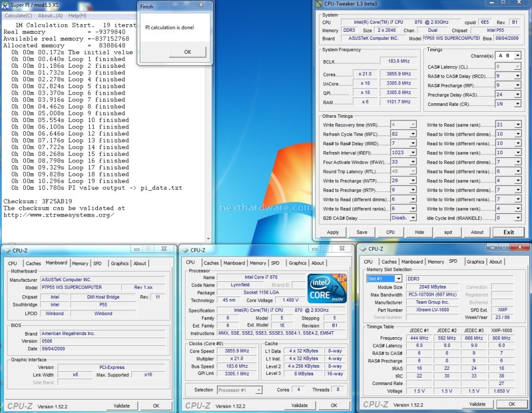Click the icon of the Mainboard CPU-Z window
532x413 pixels.
(7, 251)
